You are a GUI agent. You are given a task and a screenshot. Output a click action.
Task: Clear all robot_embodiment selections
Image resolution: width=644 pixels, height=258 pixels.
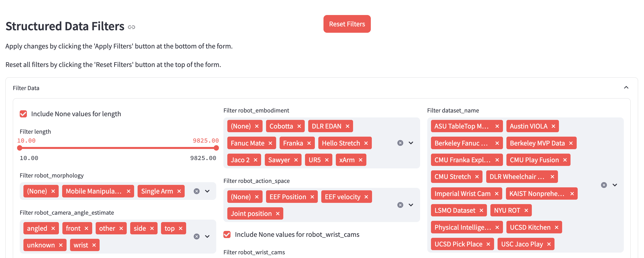pyautogui.click(x=400, y=143)
